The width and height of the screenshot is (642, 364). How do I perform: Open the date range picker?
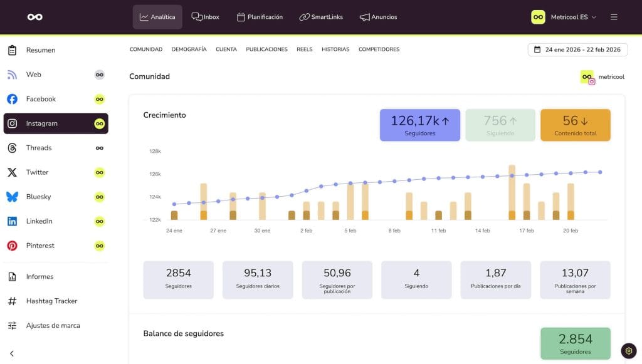coord(577,49)
